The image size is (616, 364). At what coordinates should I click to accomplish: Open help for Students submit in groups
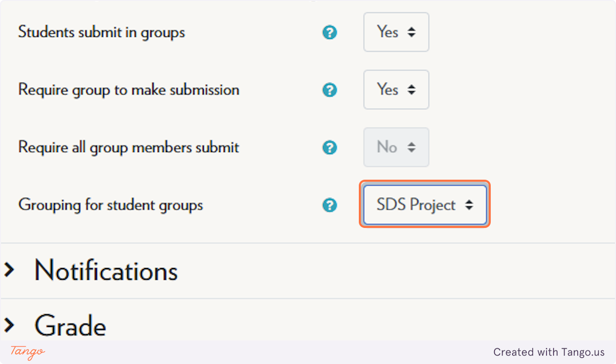[330, 33]
